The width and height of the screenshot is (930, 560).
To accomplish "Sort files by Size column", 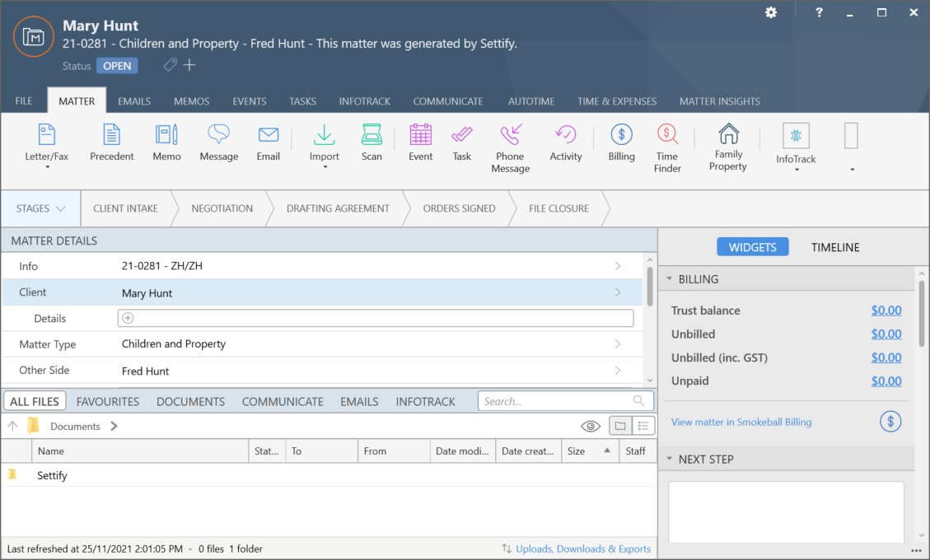I will coord(588,450).
